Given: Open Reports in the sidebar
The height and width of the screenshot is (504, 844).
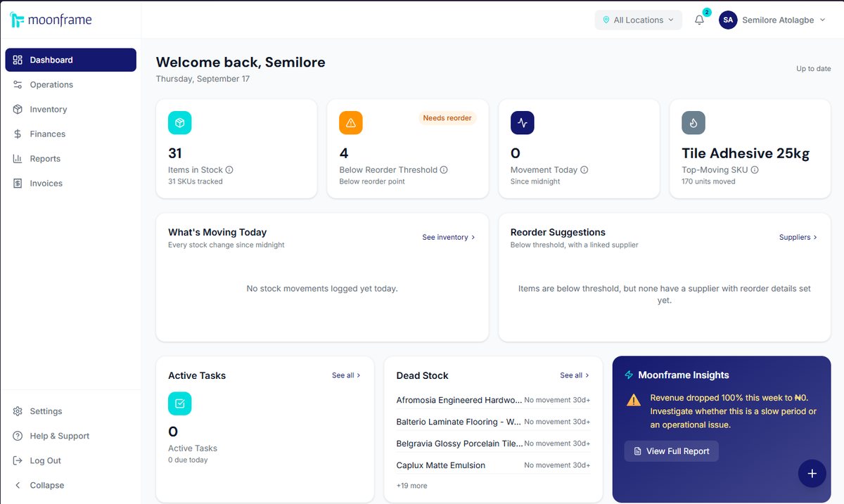Looking at the screenshot, I should point(70,158).
